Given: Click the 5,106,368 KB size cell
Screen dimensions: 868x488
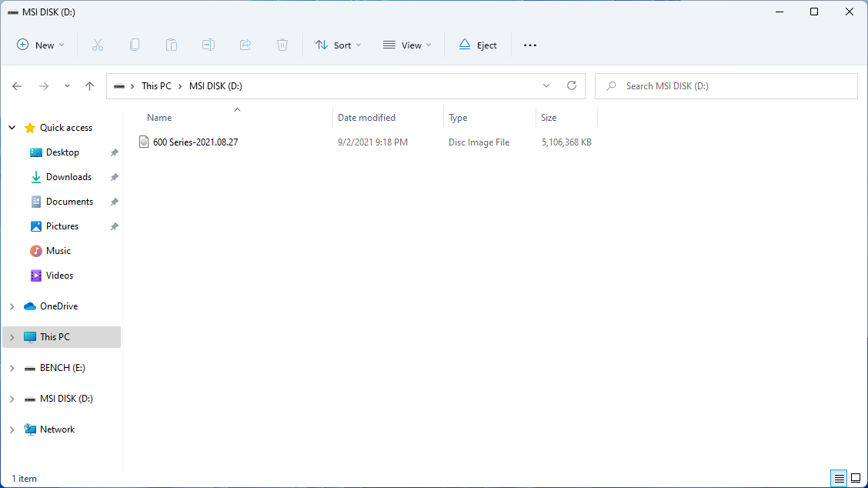Looking at the screenshot, I should (566, 142).
